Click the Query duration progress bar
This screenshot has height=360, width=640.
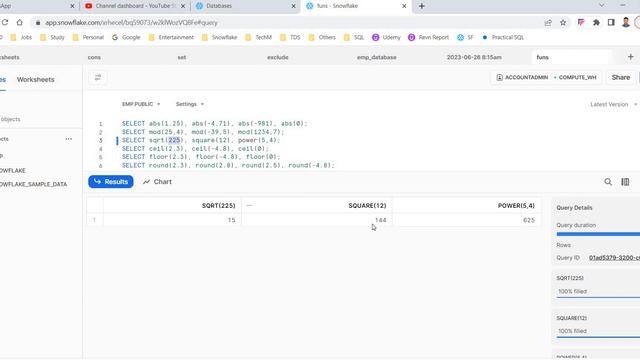(598, 234)
